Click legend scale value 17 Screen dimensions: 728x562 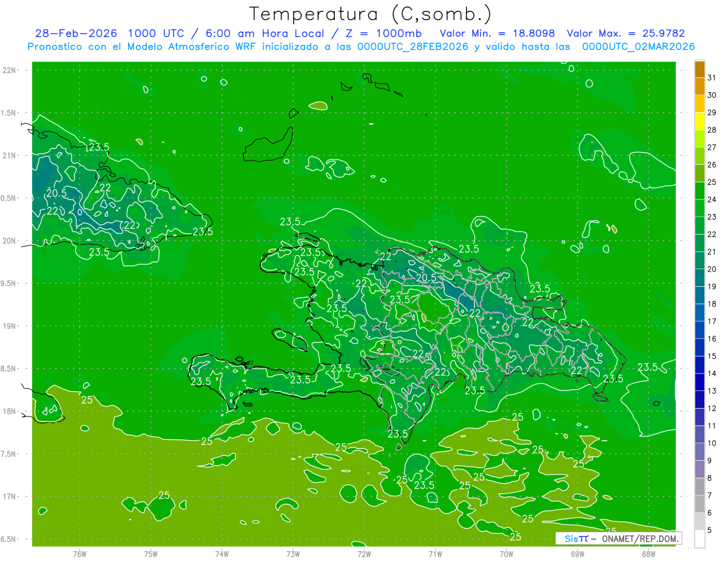coord(712,321)
